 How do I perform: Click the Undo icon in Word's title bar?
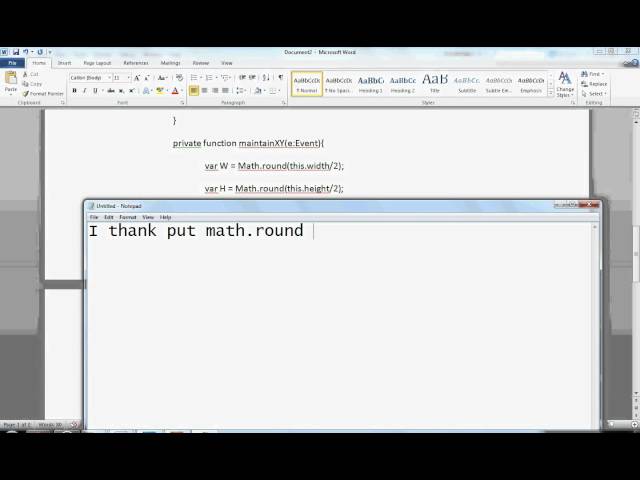[26, 52]
